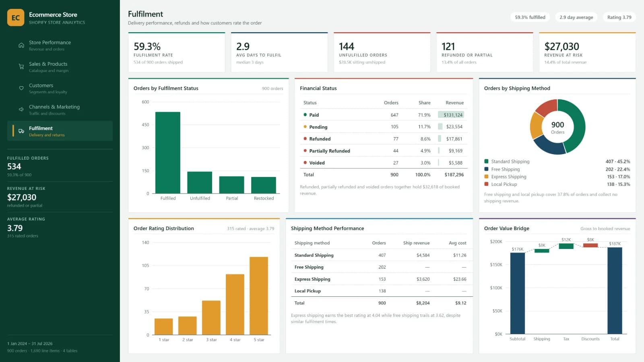This screenshot has width=644, height=362.
Task: Click the Ship revenue column header
Action: point(416,243)
